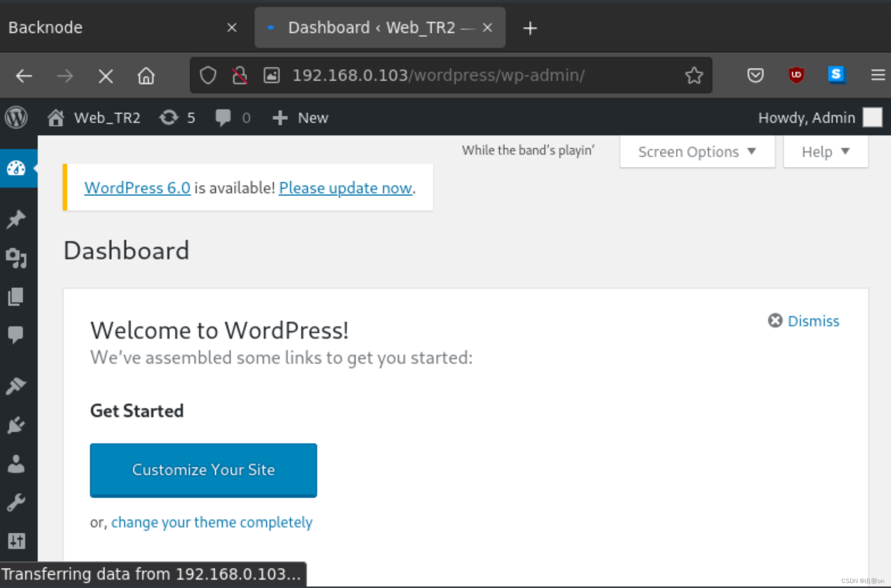Close the Backnode tab
Screen dimensions: 891x588
point(232,28)
